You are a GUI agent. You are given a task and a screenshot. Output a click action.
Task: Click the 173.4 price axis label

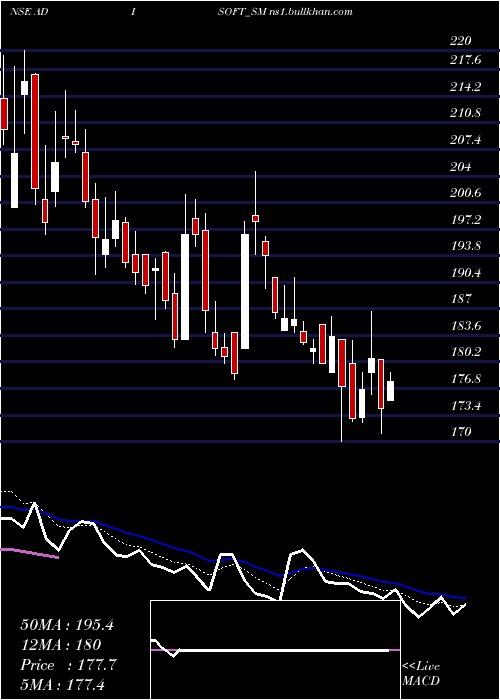tap(466, 406)
